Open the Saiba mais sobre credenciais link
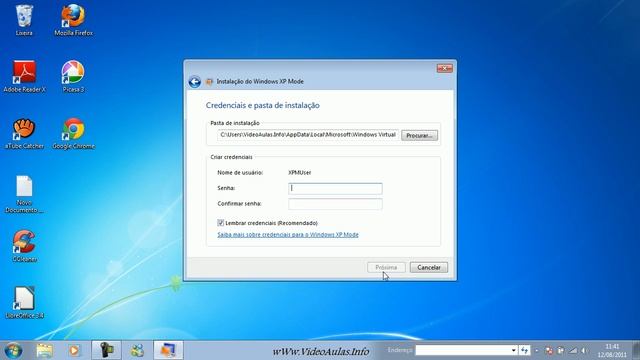Viewport: 640px width, 360px height. tap(288, 235)
